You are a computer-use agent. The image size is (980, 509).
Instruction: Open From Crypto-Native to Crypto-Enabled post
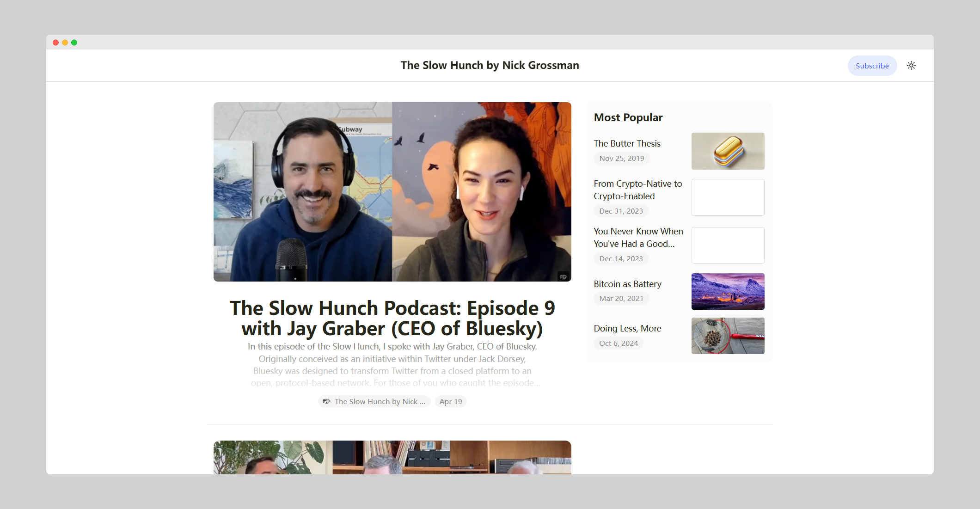[x=637, y=190]
